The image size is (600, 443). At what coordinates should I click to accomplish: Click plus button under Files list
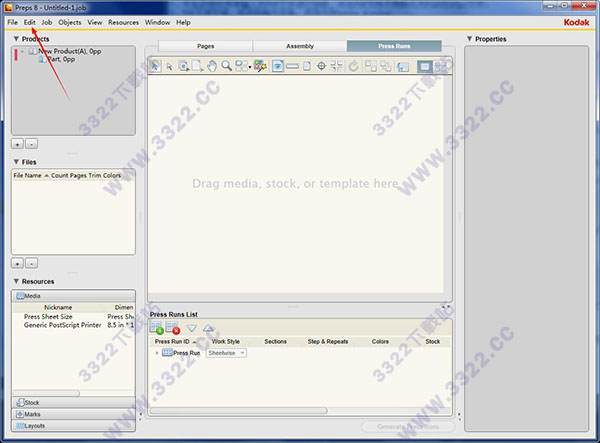point(17,263)
